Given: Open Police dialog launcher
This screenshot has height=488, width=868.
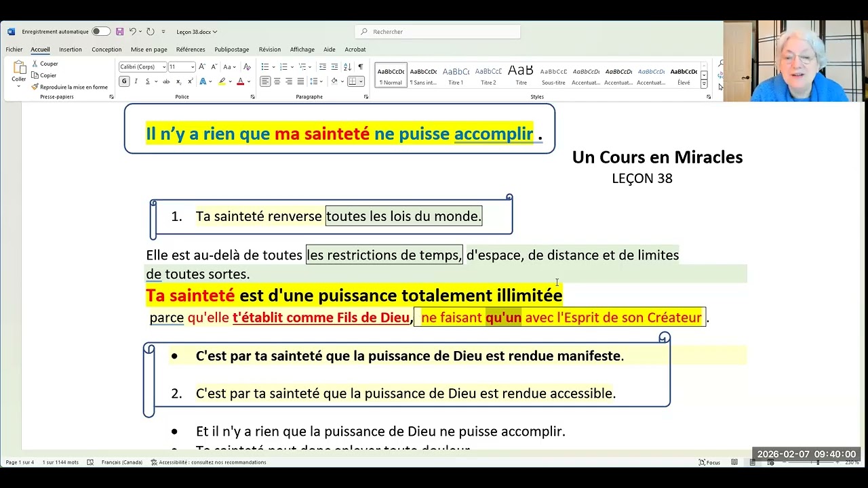Looking at the screenshot, I should click(252, 97).
